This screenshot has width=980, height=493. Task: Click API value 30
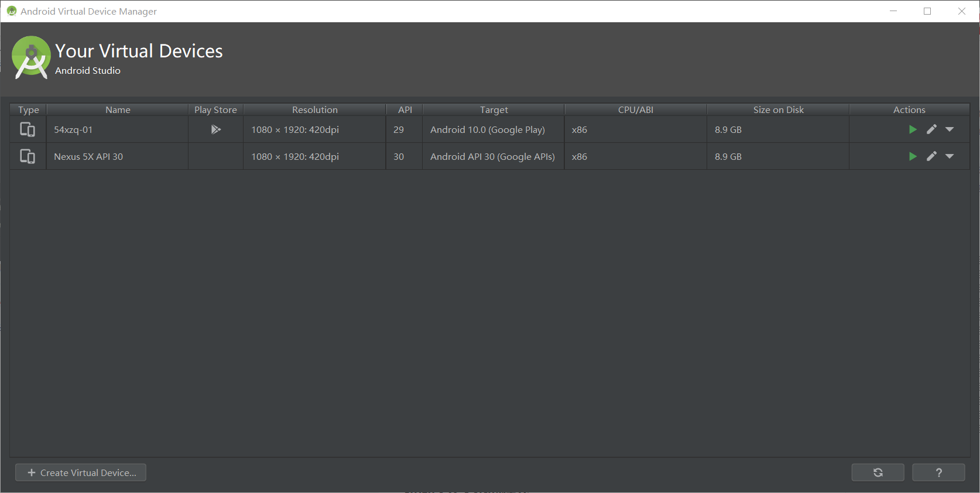point(399,156)
